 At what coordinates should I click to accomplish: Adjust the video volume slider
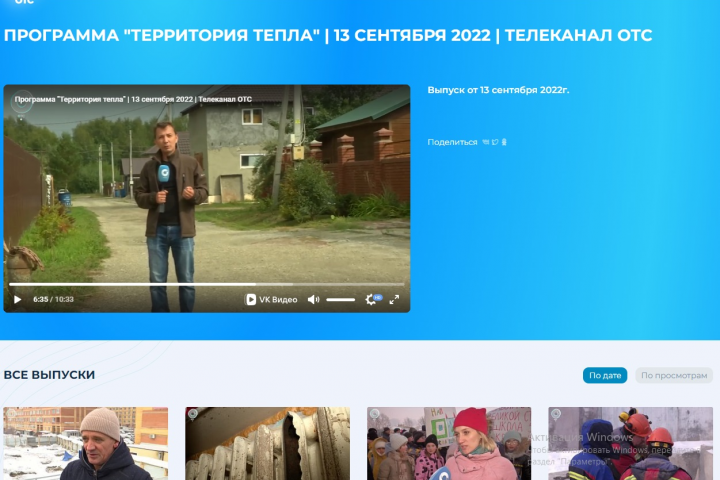pyautogui.click(x=340, y=299)
